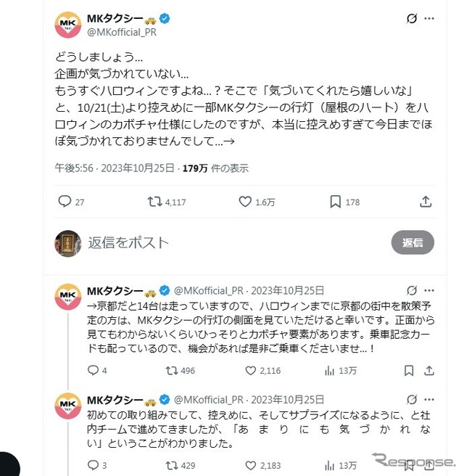Reply to the 初めての取り組み post
Viewport: 464px width, 476px height.
pos(92,465)
